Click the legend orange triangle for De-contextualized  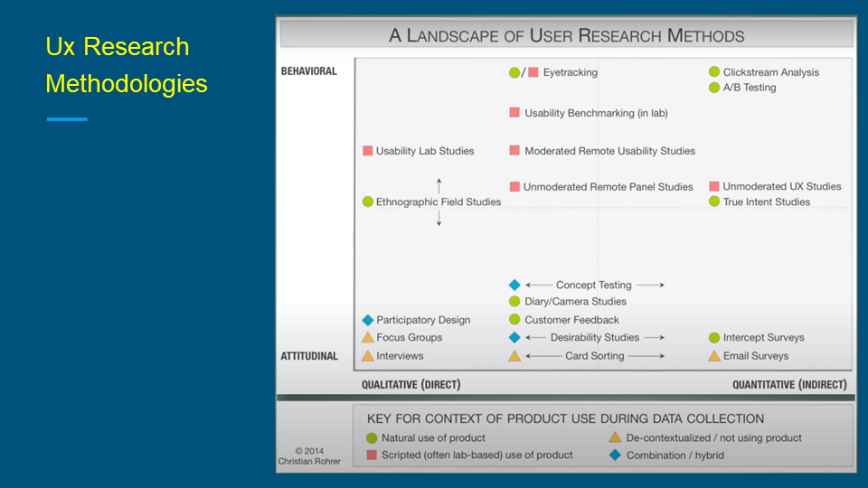tap(615, 437)
